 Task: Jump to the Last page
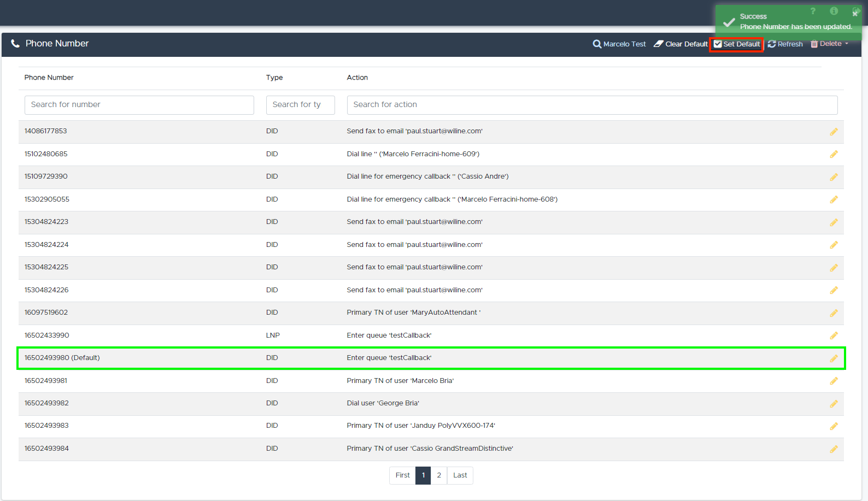click(x=460, y=475)
